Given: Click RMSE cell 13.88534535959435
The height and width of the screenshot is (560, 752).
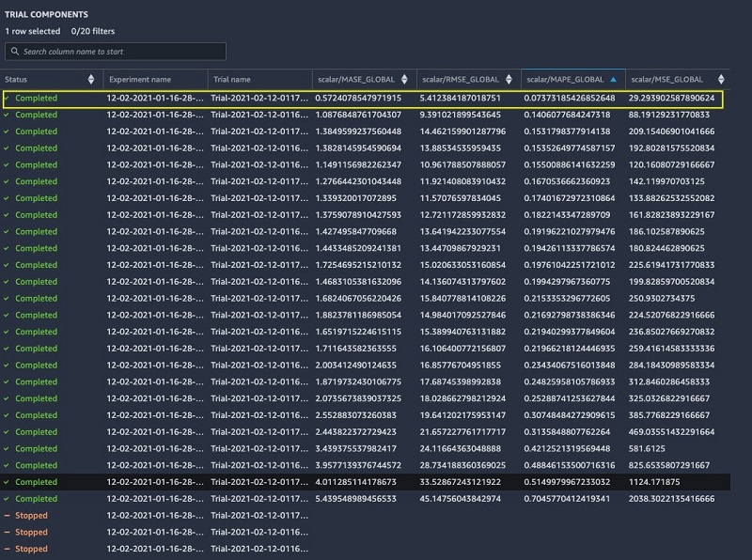Looking at the screenshot, I should 461,148.
